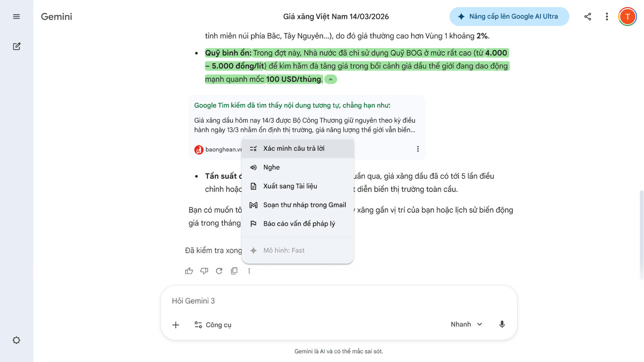
Task: Regenerate the response with the redo icon
Action: (x=219, y=271)
